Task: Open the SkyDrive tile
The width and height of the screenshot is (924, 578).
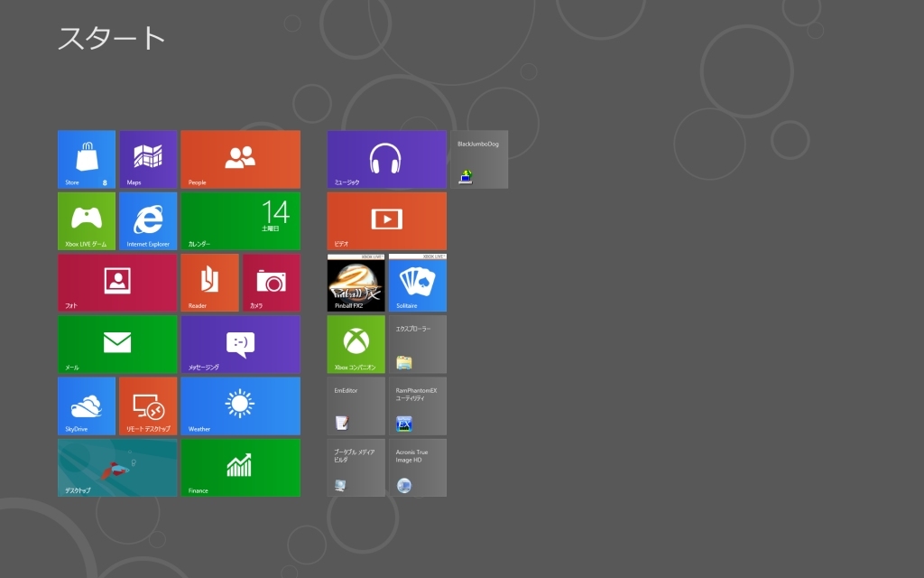Action: (x=87, y=406)
